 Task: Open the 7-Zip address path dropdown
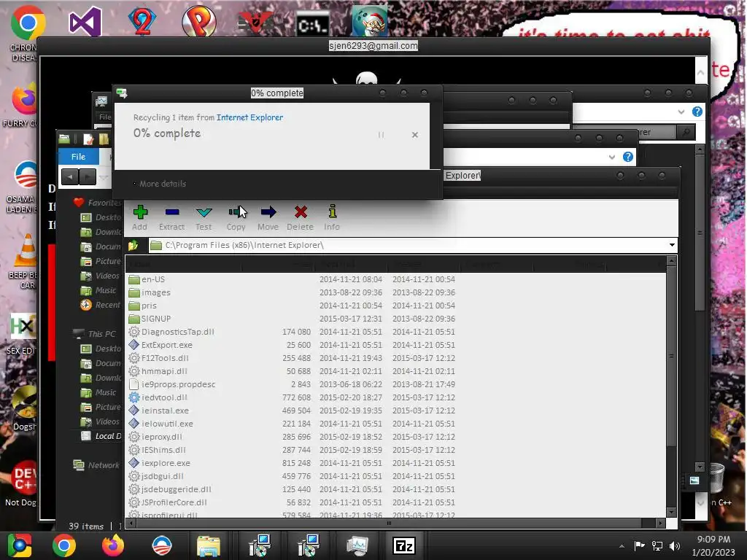(672, 245)
